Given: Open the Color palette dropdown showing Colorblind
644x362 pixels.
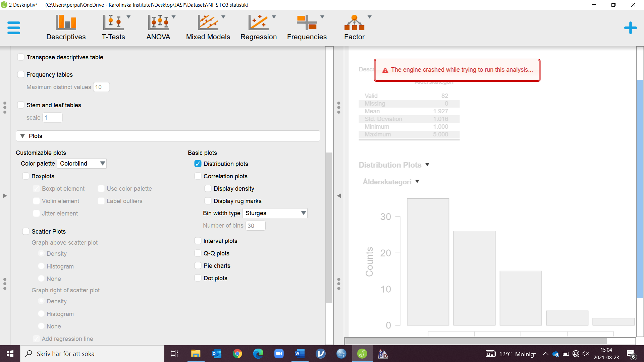Looking at the screenshot, I should (x=82, y=164).
